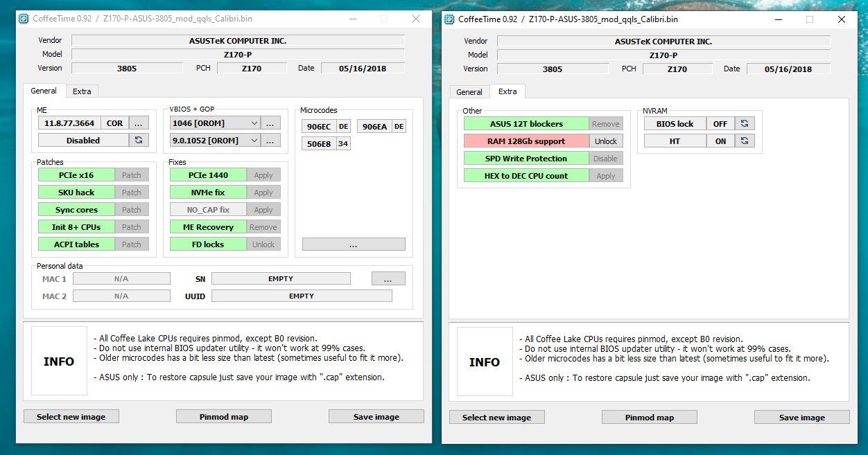The width and height of the screenshot is (868, 455).
Task: Click the Patch button next to PCIe x16
Action: [132, 175]
